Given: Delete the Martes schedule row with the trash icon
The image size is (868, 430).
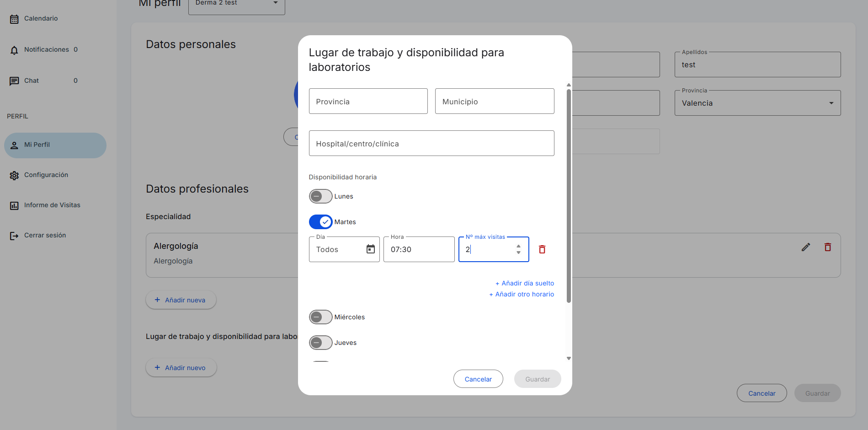Looking at the screenshot, I should [x=542, y=249].
